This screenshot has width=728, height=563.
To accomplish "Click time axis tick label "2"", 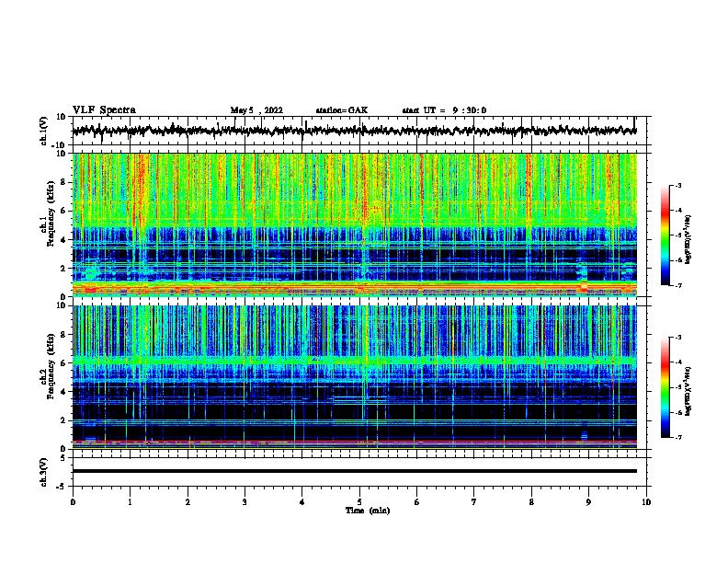I will [x=188, y=502].
